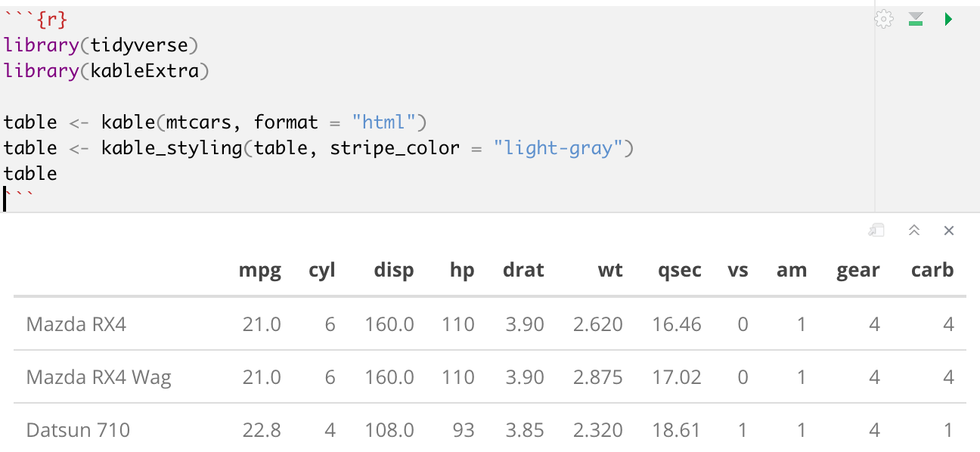Show chunk output in a new window

pos(876,231)
